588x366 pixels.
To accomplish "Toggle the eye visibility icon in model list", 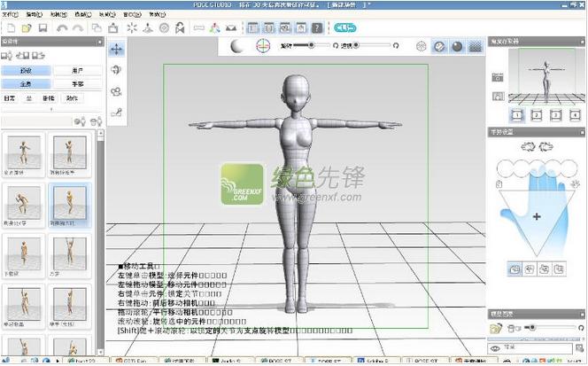I will pyautogui.click(x=495, y=348).
